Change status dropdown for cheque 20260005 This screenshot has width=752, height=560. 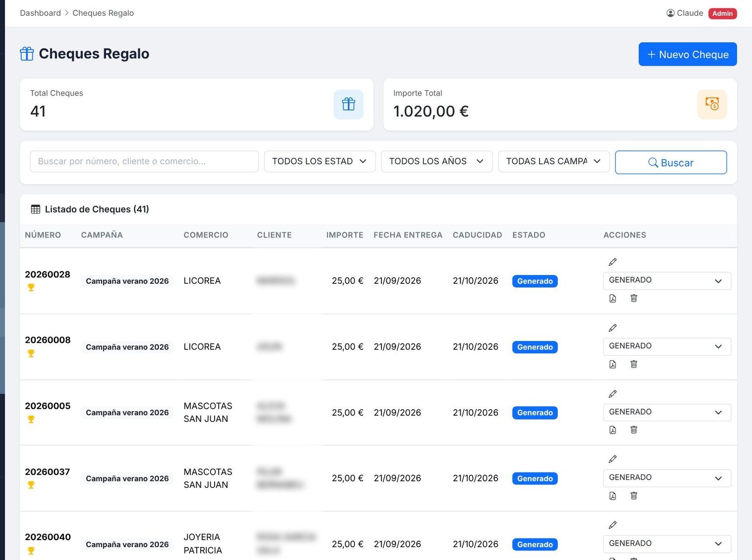click(x=667, y=413)
